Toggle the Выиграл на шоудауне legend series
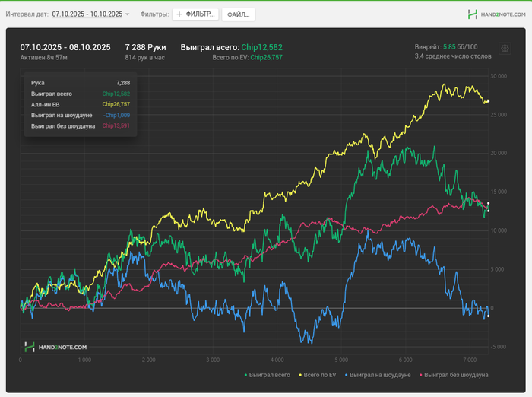 point(378,375)
